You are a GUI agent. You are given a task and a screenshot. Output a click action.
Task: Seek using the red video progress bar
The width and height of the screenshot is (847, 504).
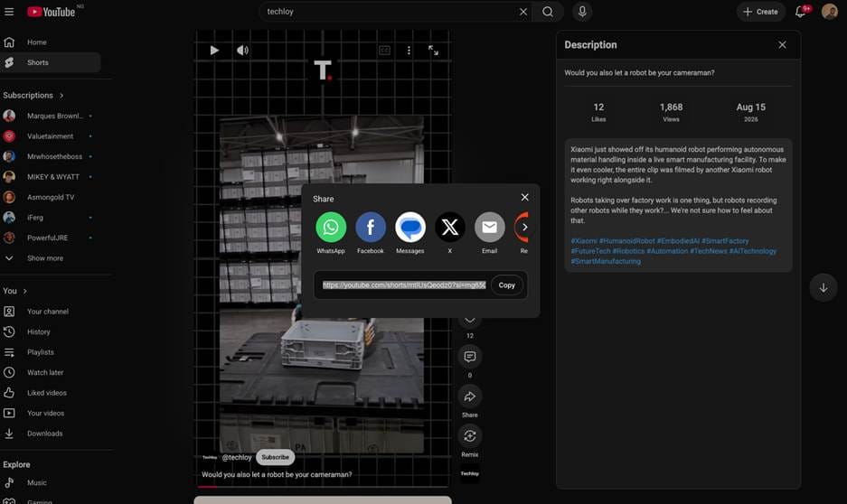coord(323,486)
